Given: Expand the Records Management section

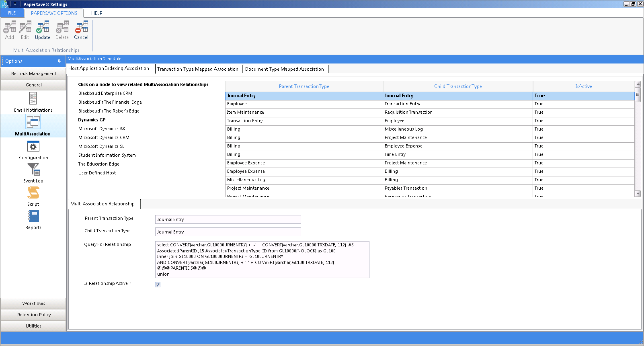Looking at the screenshot, I should 33,74.
